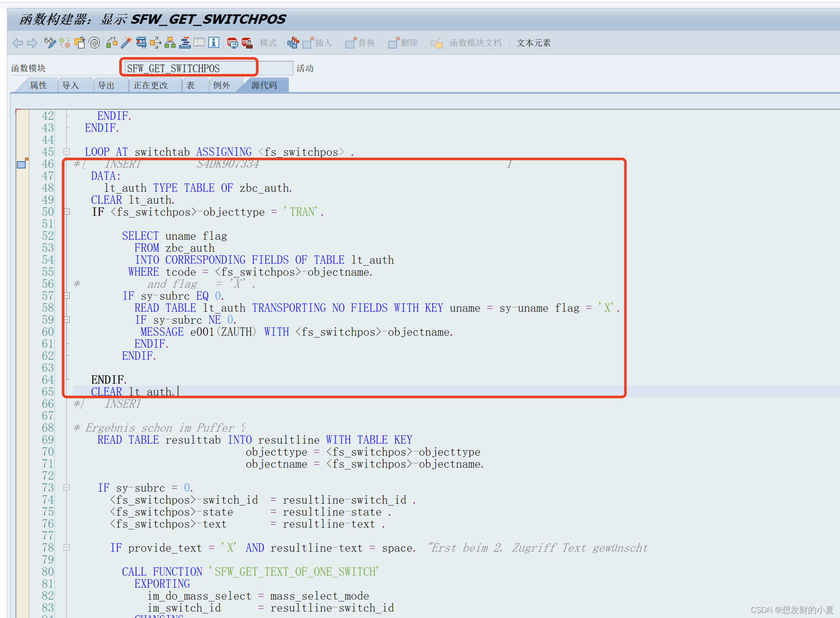Click the 模式 pattern button
This screenshot has height=618, width=840.
coord(268,43)
